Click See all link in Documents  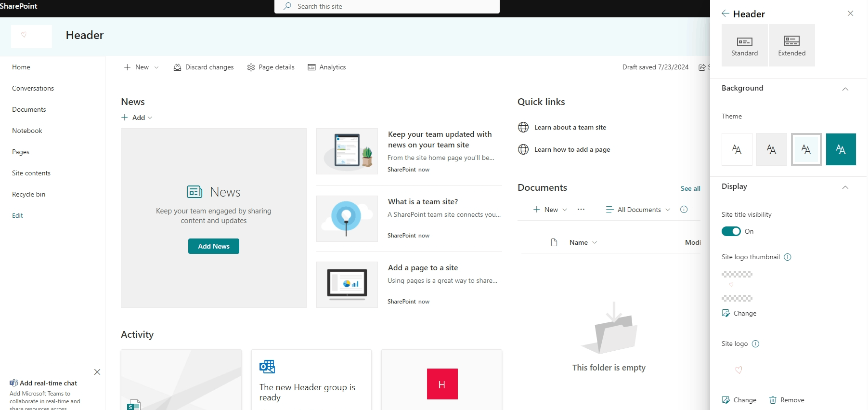(690, 188)
